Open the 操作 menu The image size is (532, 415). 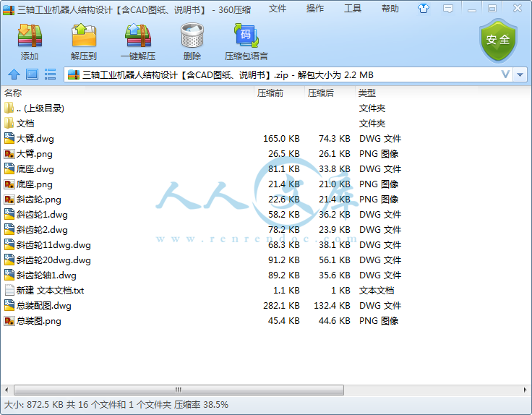coord(315,9)
